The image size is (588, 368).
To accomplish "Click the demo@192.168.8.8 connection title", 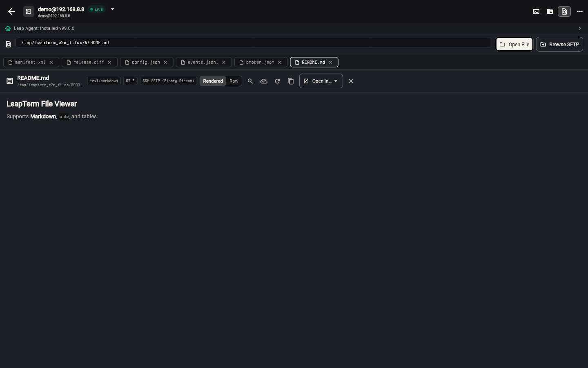I will [x=61, y=9].
